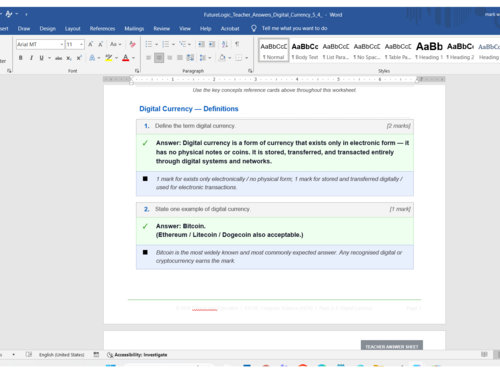Click Decrease Indent icon
The height and width of the screenshot is (375, 500).
(201, 44)
